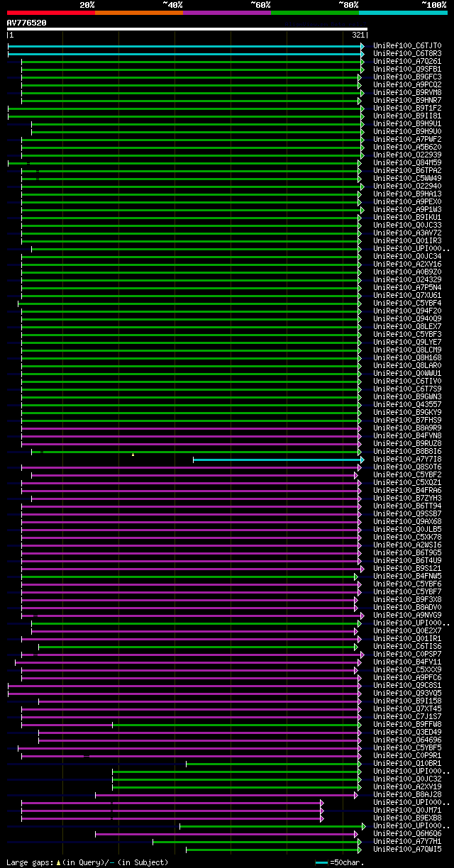Screen dimensions: 454x868
Task: Open the UniRef100_A9P1W3 hit
Action: [407, 210]
